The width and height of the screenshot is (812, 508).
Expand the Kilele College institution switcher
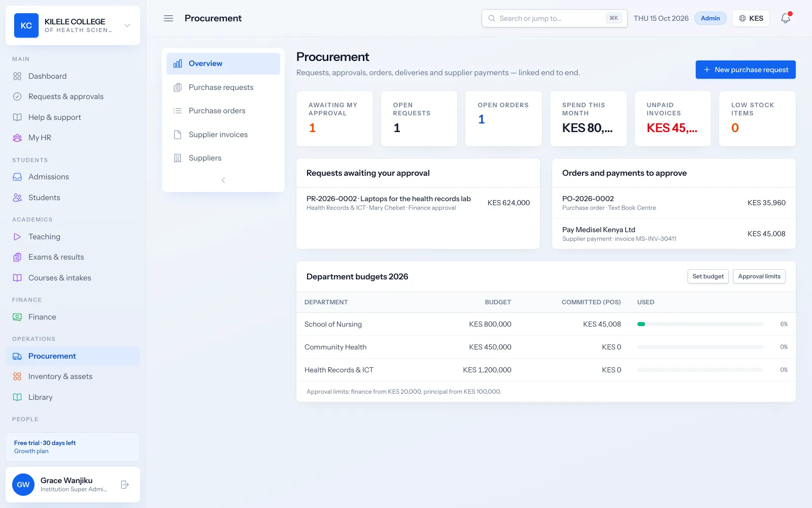pos(127,25)
